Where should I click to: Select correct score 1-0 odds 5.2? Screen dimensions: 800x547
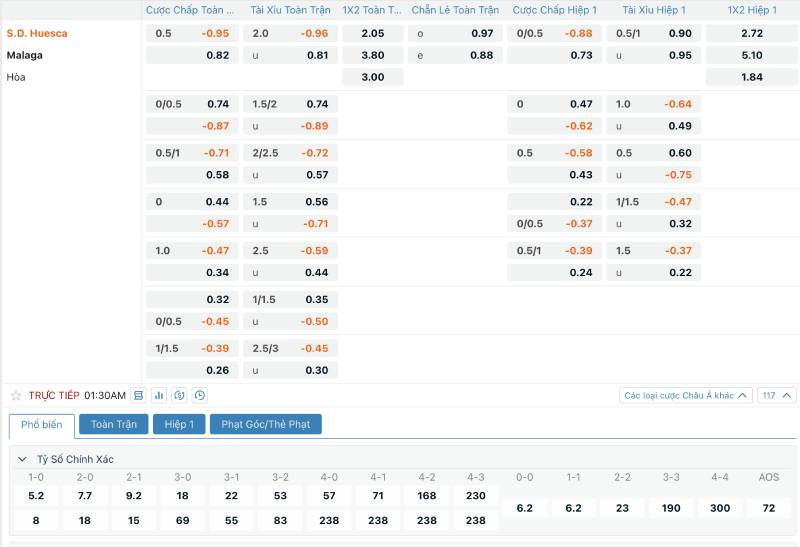click(x=36, y=495)
